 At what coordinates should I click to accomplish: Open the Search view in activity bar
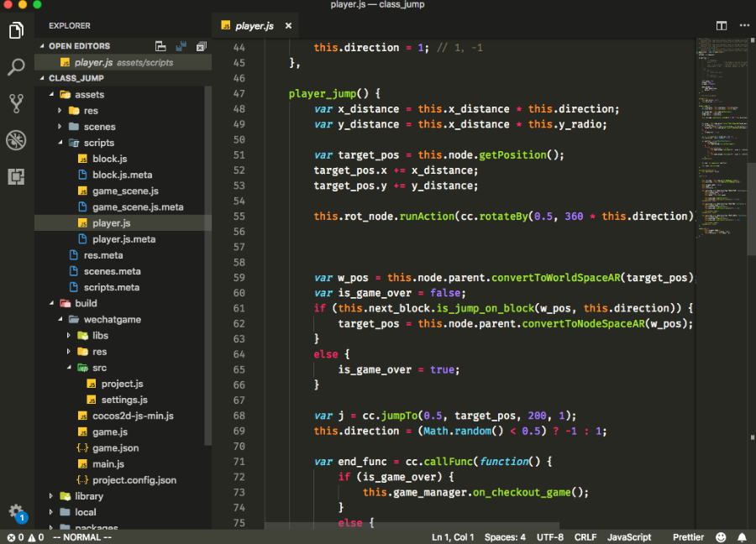click(16, 67)
